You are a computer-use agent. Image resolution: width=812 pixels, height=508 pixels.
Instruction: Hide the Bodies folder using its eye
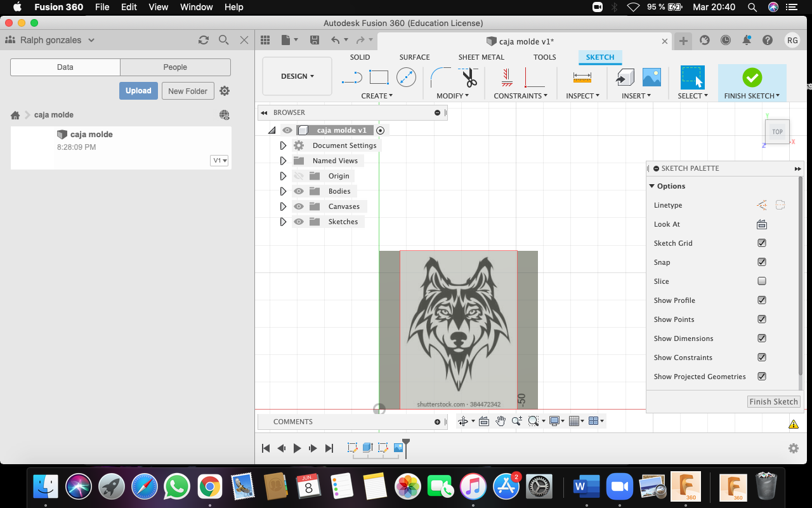point(299,191)
